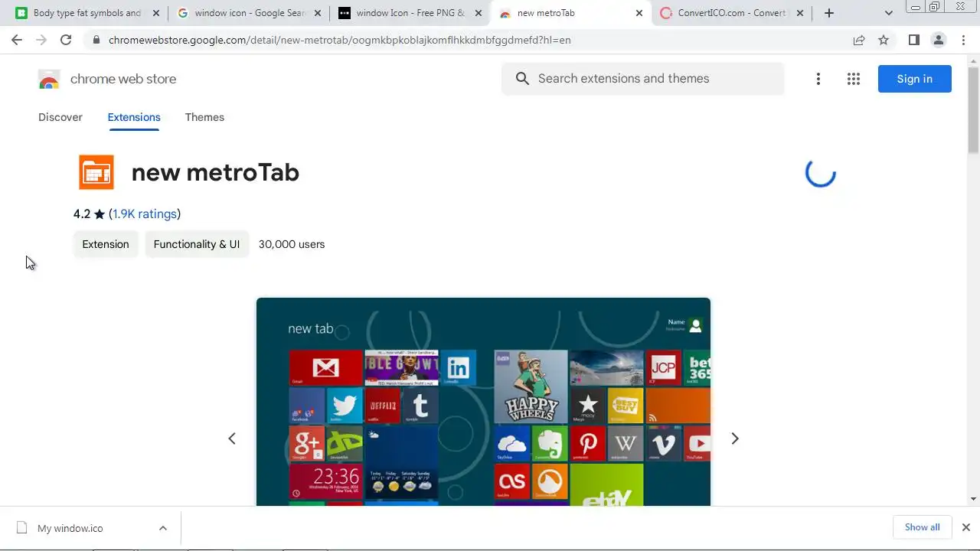
Task: Close the window Icon Free PNG tab
Action: (479, 13)
